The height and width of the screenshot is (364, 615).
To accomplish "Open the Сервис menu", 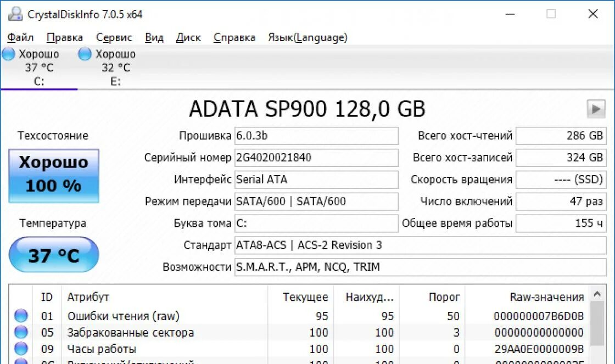I will (114, 37).
